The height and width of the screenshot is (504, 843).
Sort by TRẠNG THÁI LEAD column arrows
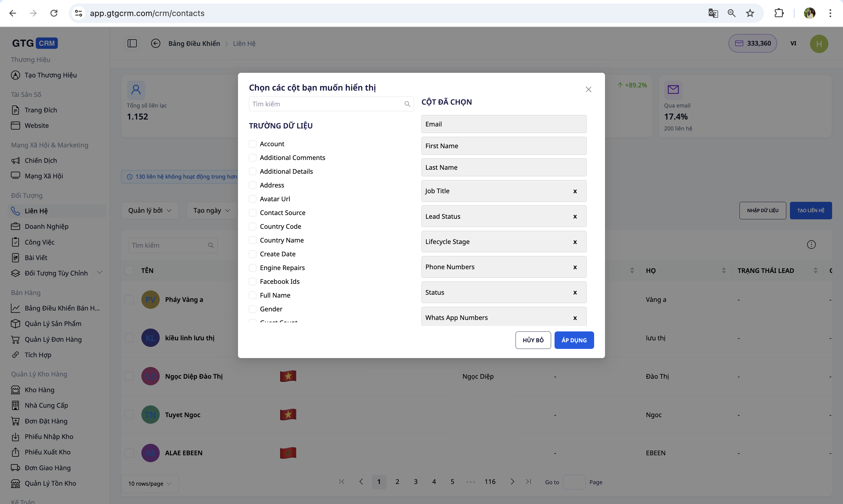point(815,271)
